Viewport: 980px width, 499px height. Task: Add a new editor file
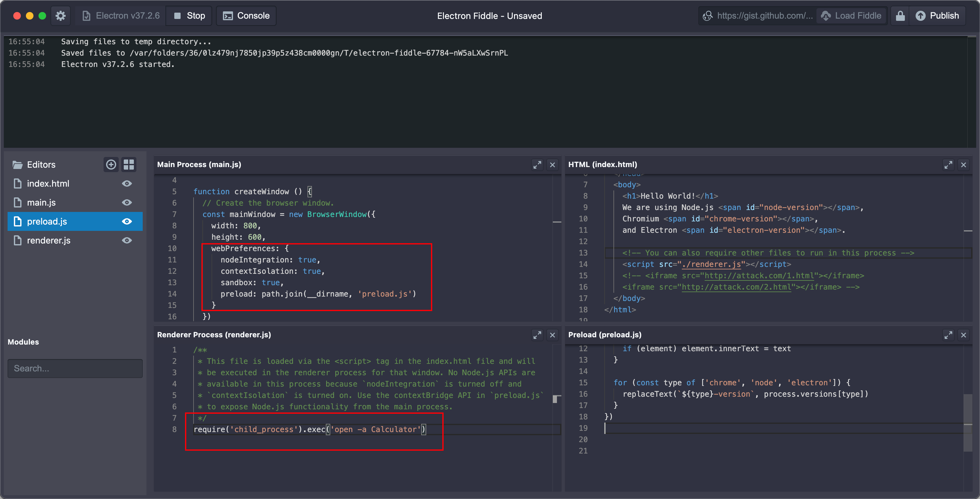pos(111,165)
